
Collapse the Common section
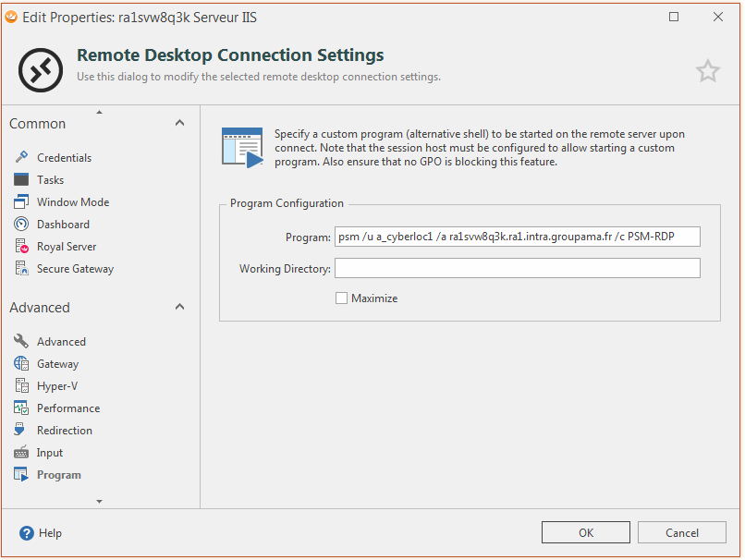pos(179,123)
